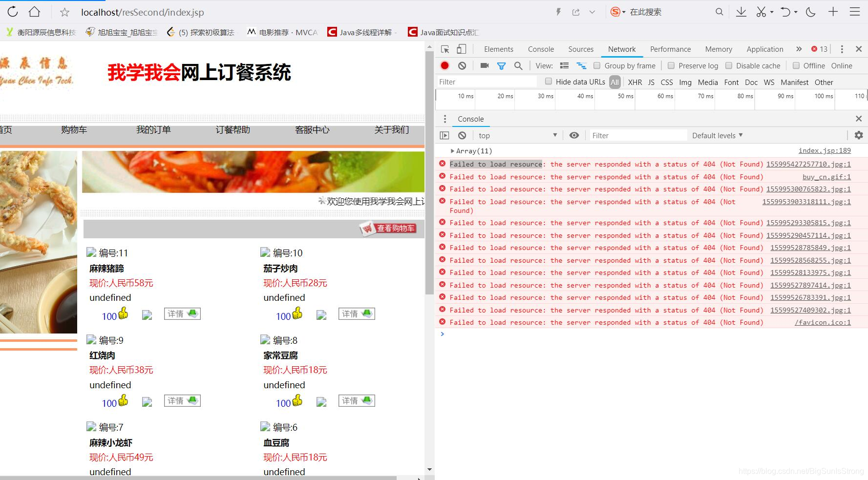This screenshot has width=868, height=480.
Task: Toggle capture screenshots camera icon
Action: coord(485,65)
